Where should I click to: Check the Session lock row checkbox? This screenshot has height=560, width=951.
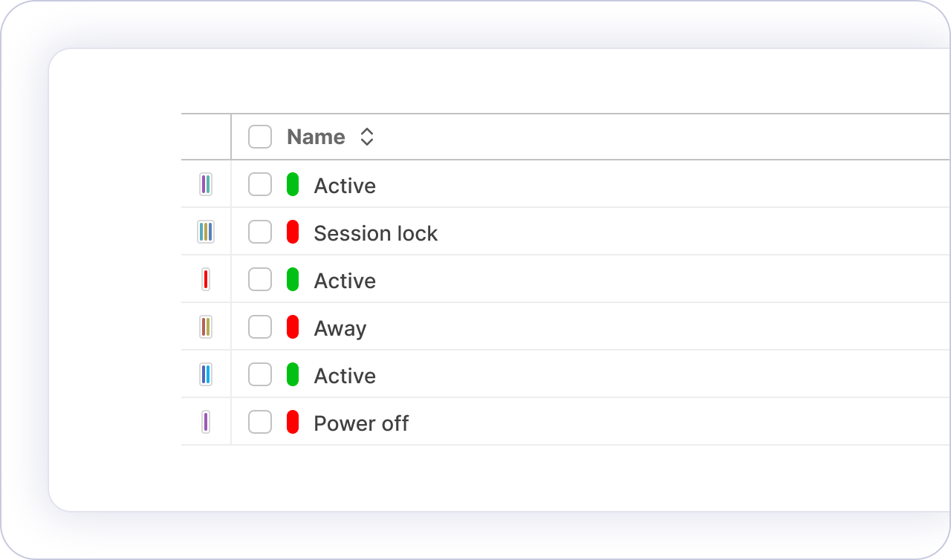tap(260, 232)
